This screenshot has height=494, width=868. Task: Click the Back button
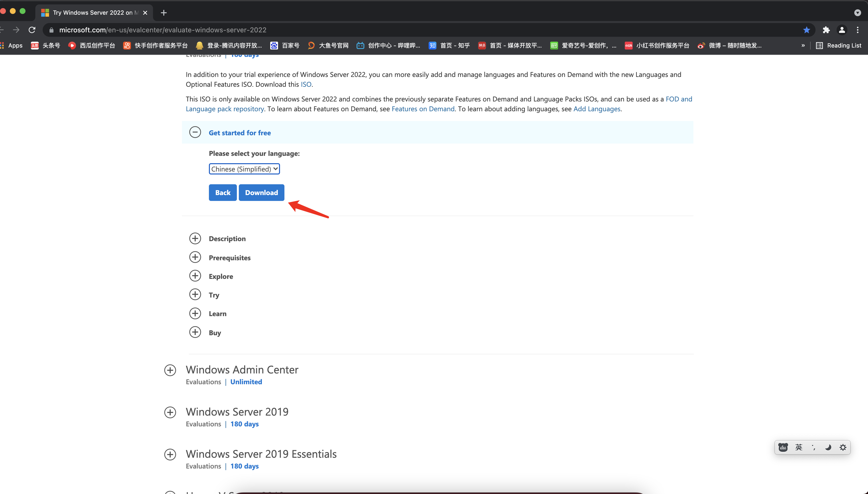tap(223, 193)
